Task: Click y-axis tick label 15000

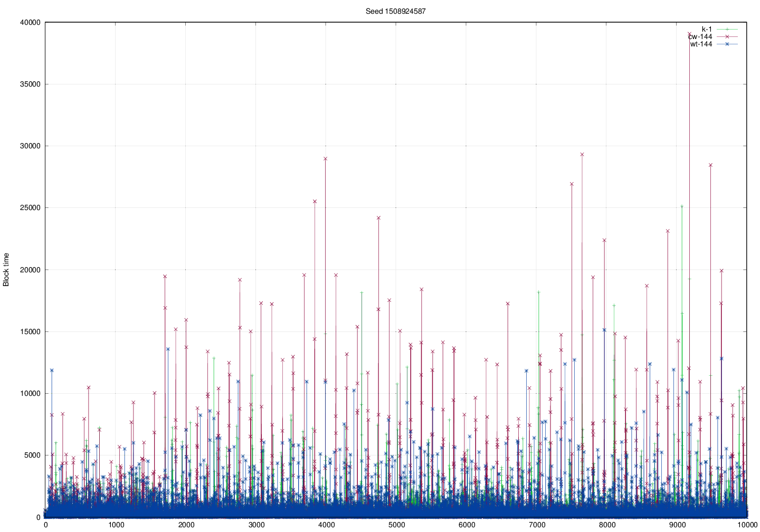Action: click(x=30, y=331)
